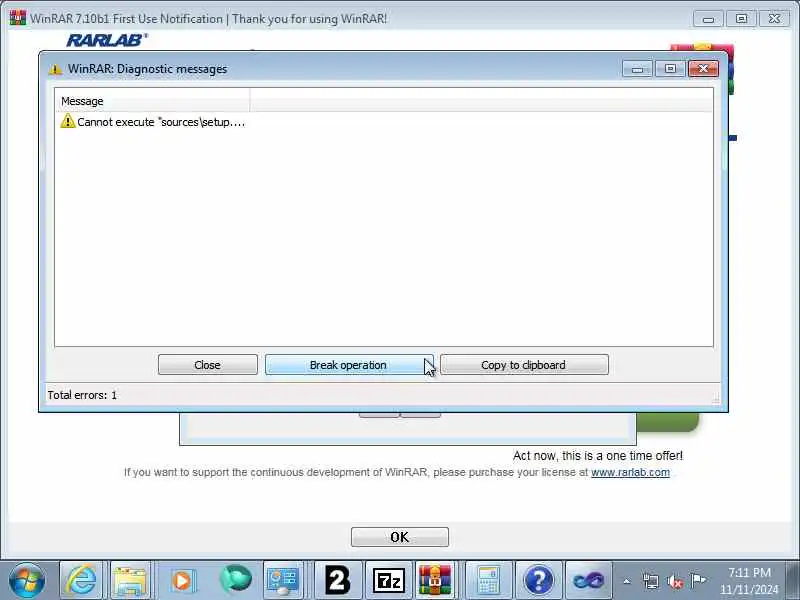This screenshot has width=800, height=600.
Task: Click the muted volume tray icon
Action: (674, 581)
